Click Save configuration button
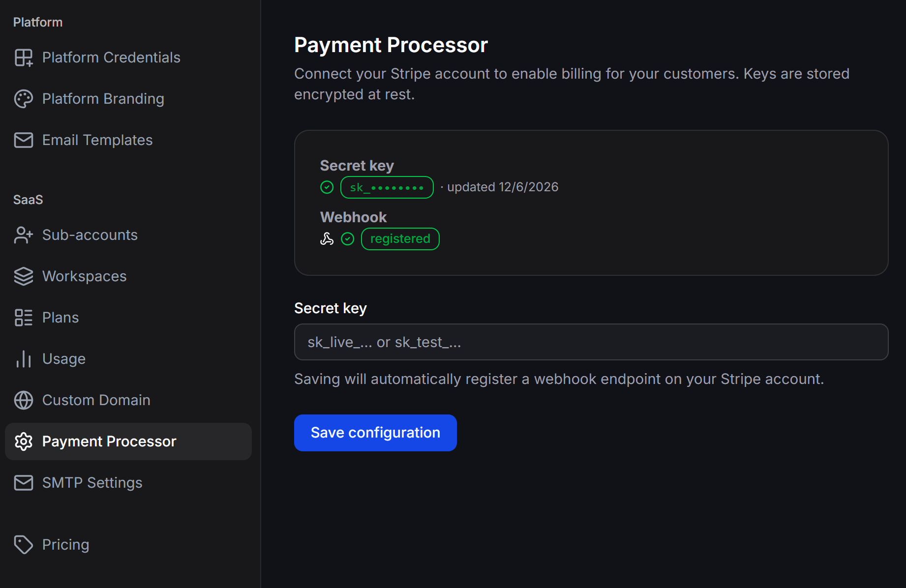Screen dimensions: 906x588 tap(375, 433)
